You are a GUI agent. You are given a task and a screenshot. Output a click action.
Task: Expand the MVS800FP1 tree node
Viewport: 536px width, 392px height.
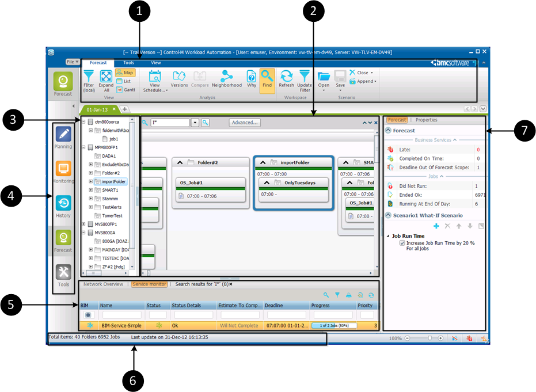[84, 224]
